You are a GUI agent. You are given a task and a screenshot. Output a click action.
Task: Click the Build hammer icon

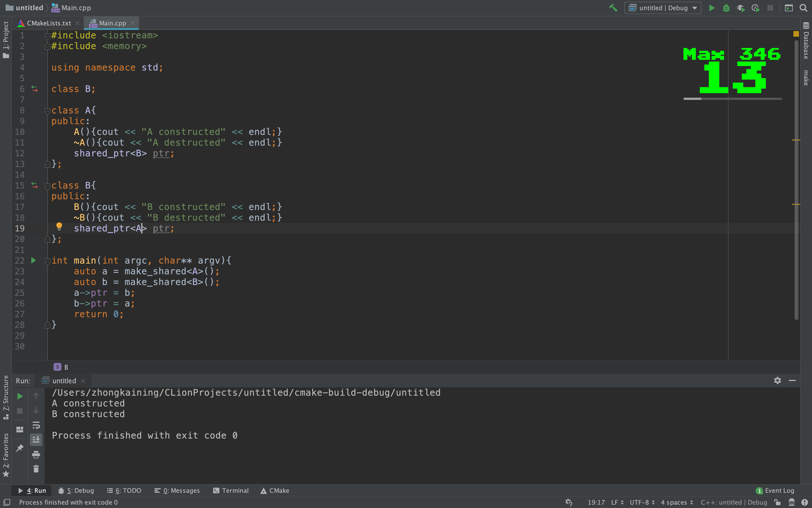click(x=613, y=8)
